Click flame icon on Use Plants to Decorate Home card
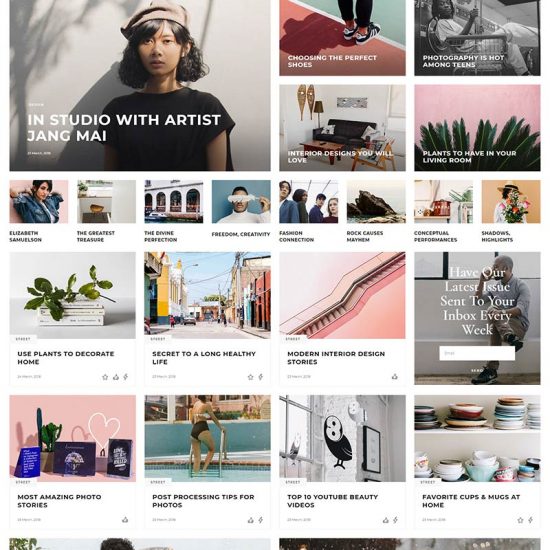 click(116, 377)
